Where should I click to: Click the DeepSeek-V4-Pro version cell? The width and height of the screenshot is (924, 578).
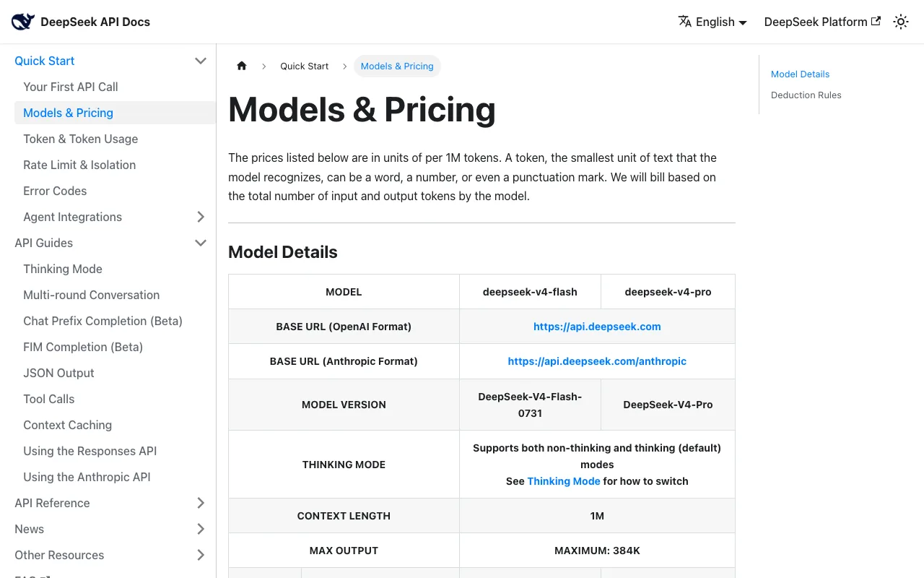(668, 405)
